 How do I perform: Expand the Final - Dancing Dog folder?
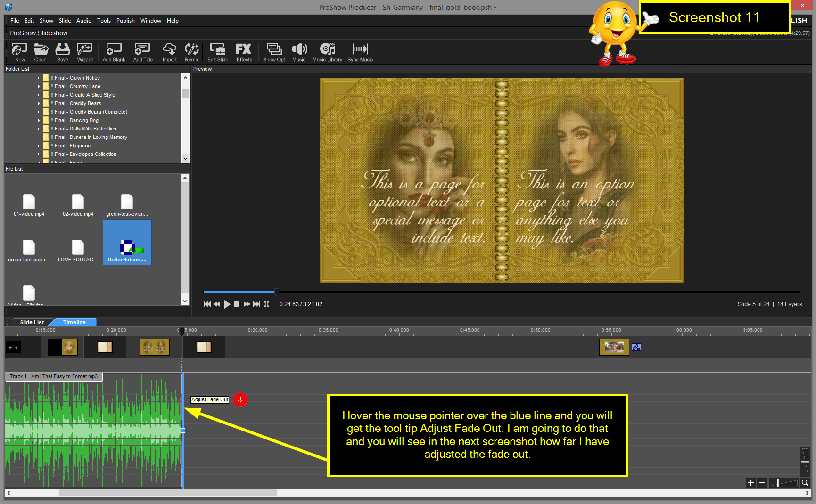pos(39,120)
